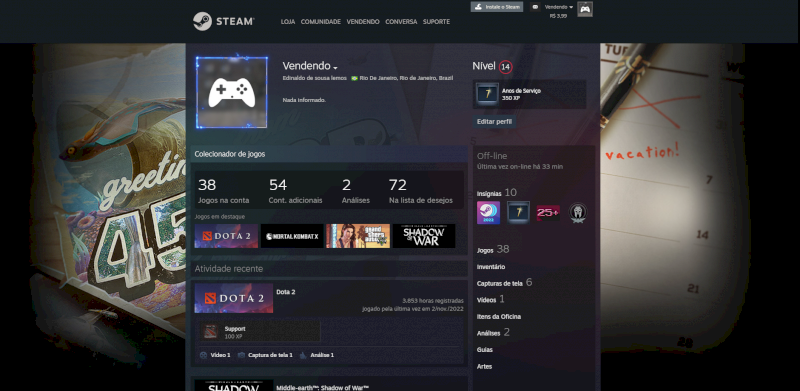Click the Support badge icon under Dota 2
Viewport: 800px width, 391px height.
[211, 332]
